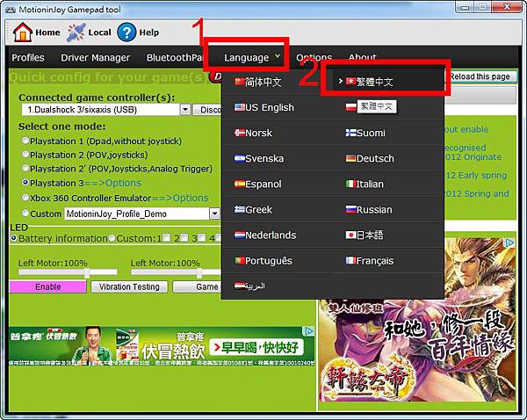Click the cold medicine banner advertisement
The image size is (527, 420).
(x=162, y=346)
